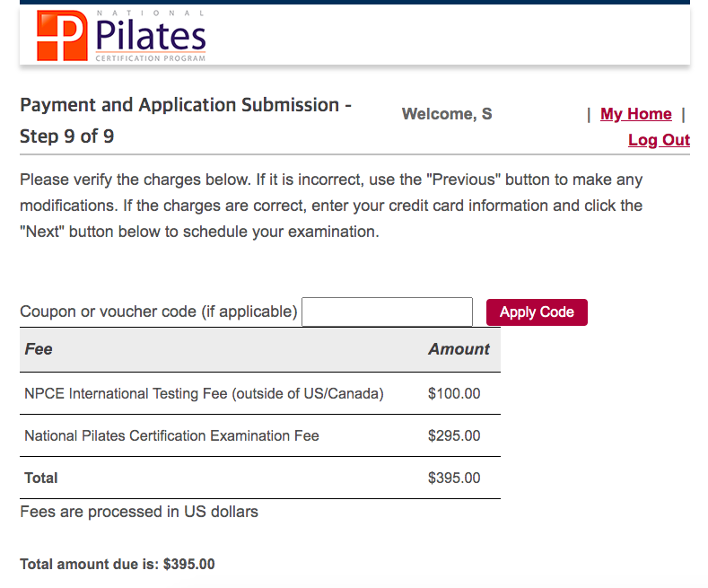Click the Pilates wordmark in the header
Screen dimensions: 708x588
151,35
